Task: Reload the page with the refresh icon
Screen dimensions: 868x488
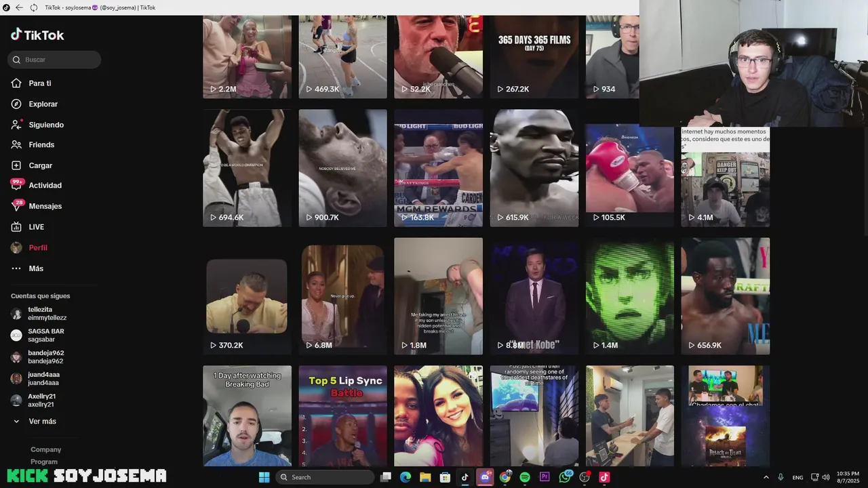Action: pyautogui.click(x=33, y=7)
